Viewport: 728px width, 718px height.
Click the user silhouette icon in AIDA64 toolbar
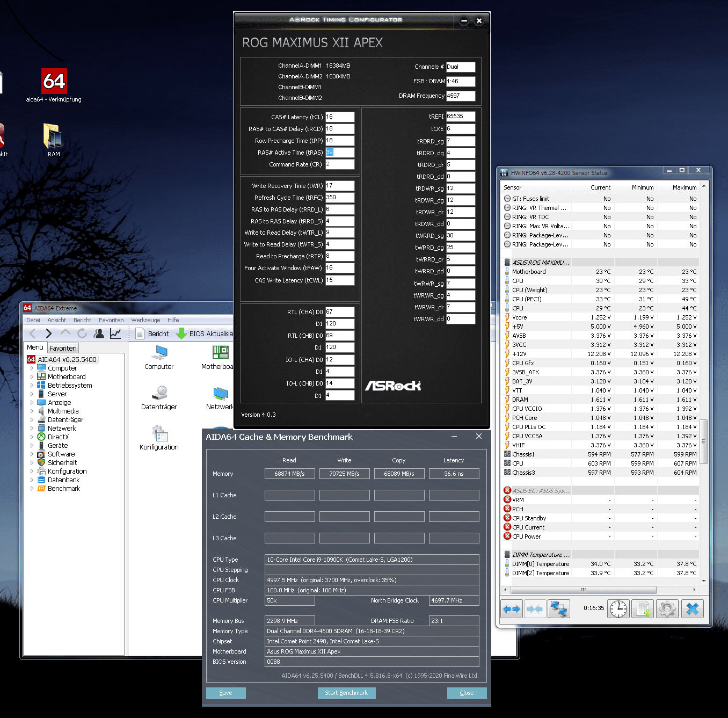coord(99,333)
